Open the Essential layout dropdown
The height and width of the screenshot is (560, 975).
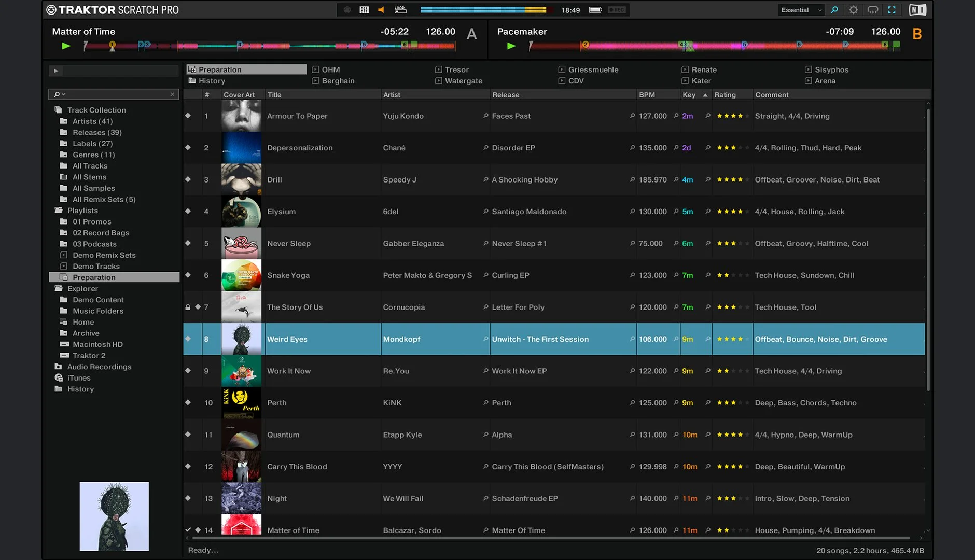[x=801, y=10]
